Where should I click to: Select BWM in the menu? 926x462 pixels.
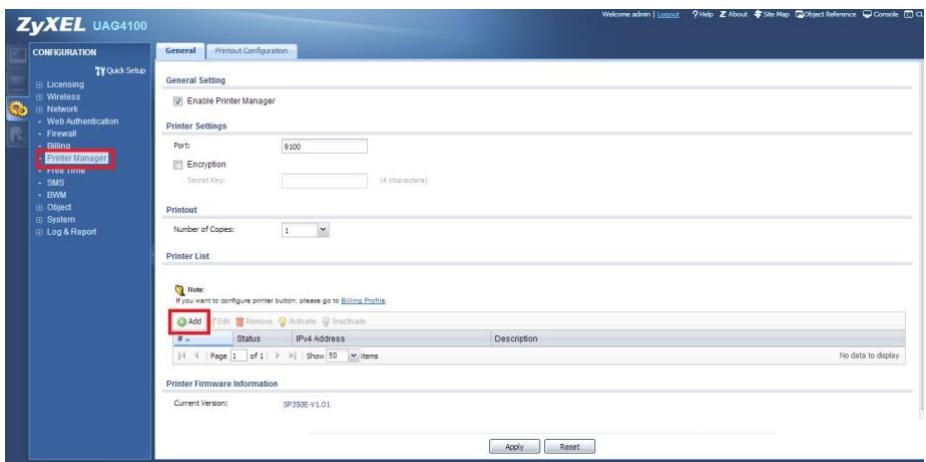click(56, 195)
